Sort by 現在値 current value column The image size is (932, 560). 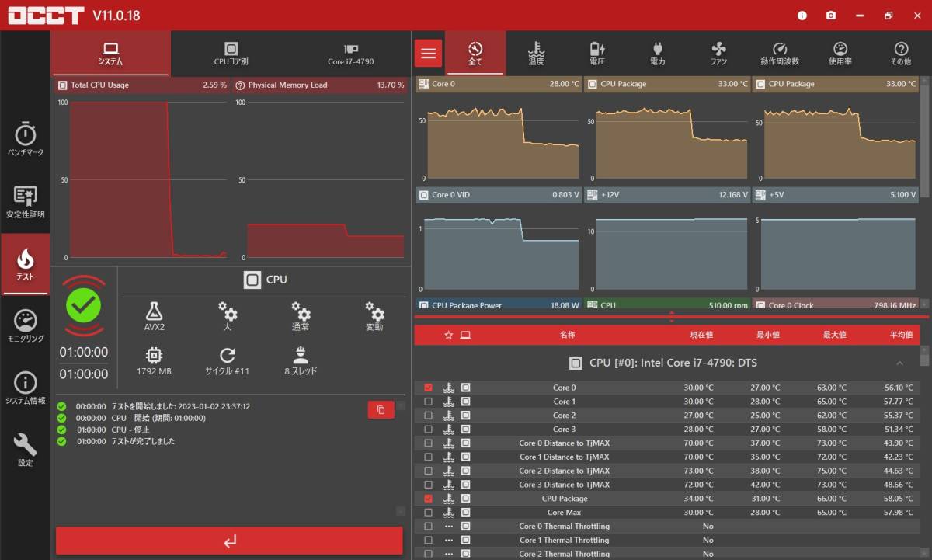tap(701, 335)
